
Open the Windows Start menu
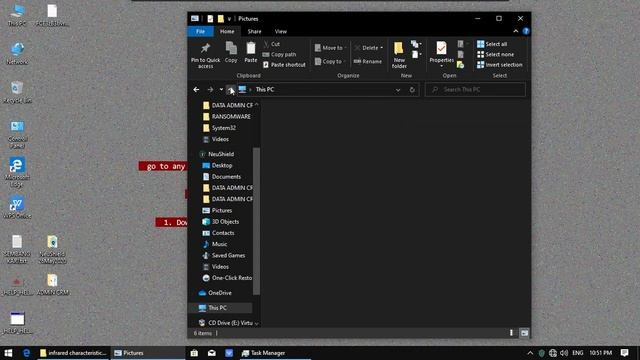8,353
